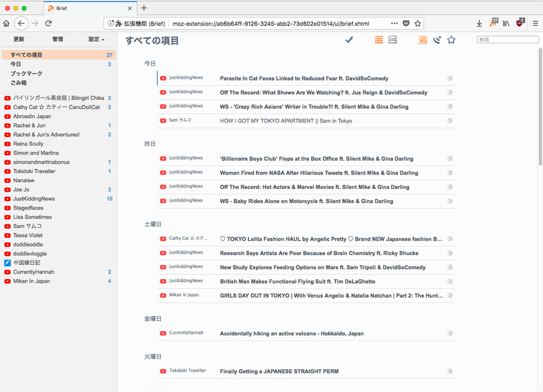543x392 pixels.
Task: Switch to headlines-only list view
Action: click(379, 40)
